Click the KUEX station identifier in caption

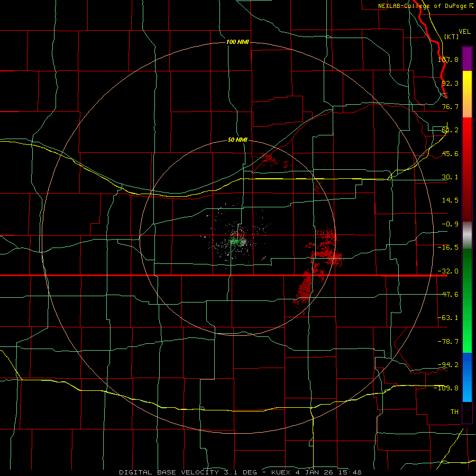click(x=281, y=472)
